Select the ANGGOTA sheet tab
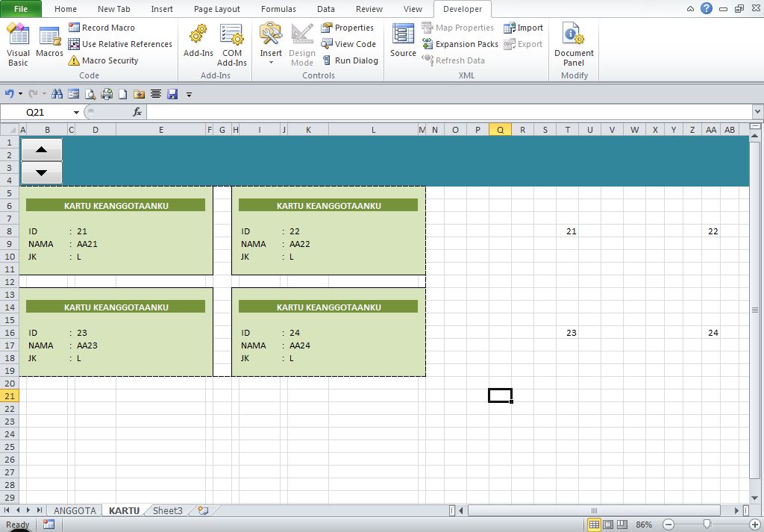 [74, 510]
